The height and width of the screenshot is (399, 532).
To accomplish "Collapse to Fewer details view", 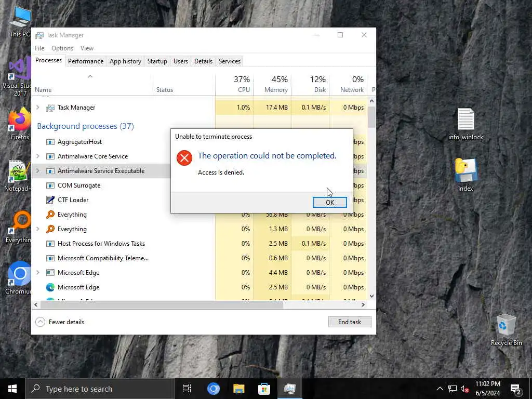I will pos(60,322).
